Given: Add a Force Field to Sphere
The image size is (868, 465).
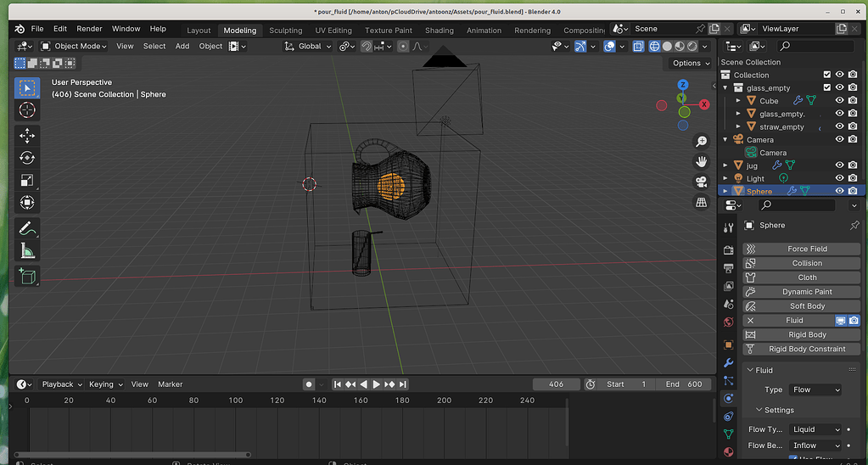Looking at the screenshot, I should 802,249.
